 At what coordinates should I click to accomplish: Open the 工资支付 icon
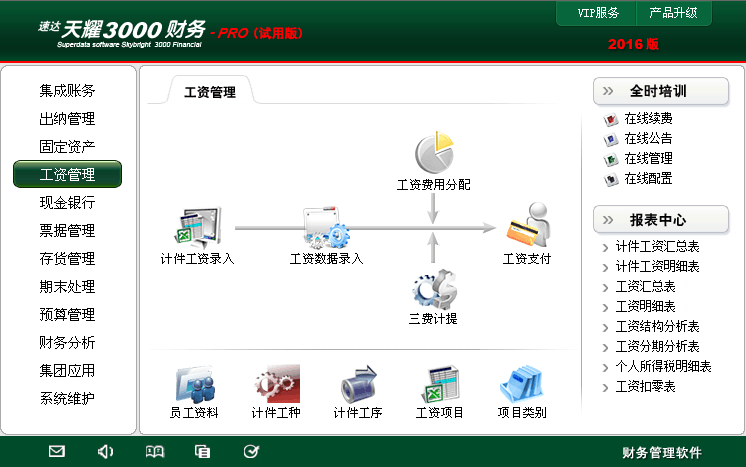point(528,225)
